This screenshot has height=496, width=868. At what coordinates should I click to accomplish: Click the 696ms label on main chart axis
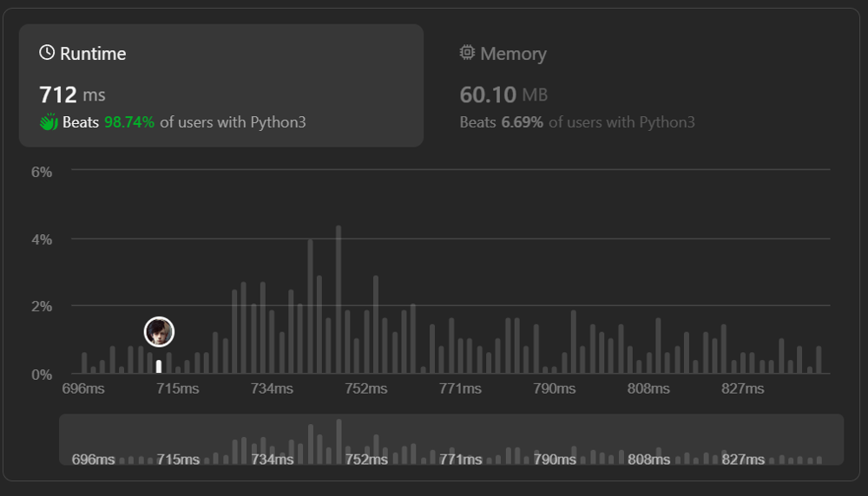[83, 388]
